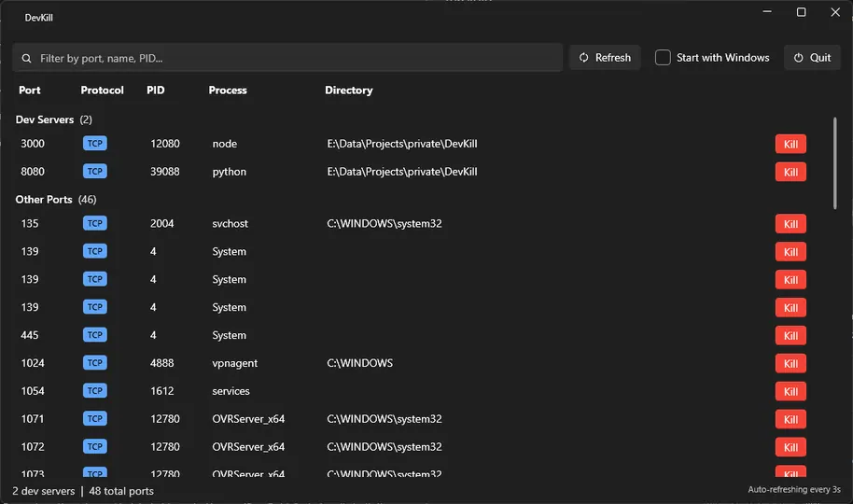Click TCP badge for port 3000
Viewport: 853px width, 504px height.
[94, 144]
